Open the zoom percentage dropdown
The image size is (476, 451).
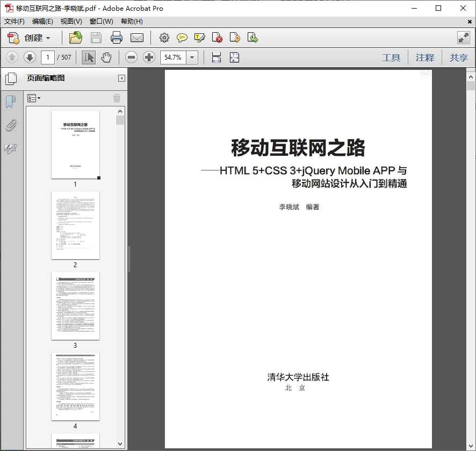click(x=192, y=57)
